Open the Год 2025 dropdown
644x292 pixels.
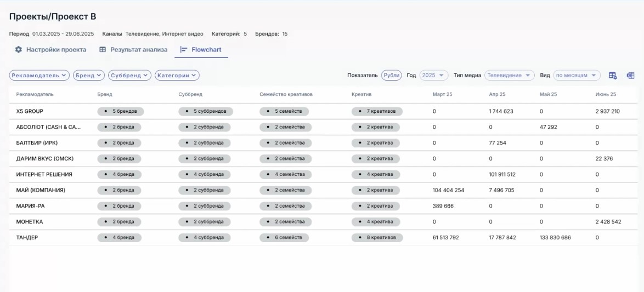[434, 76]
